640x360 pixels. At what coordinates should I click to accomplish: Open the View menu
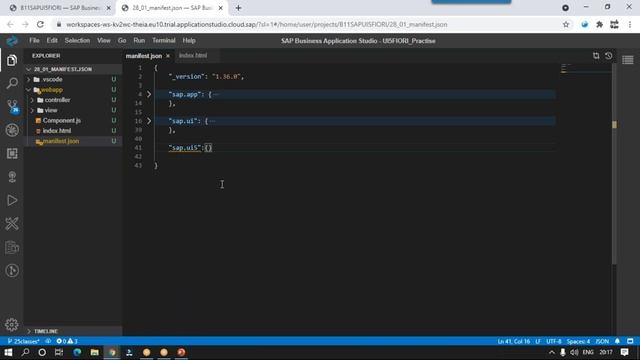point(104,40)
